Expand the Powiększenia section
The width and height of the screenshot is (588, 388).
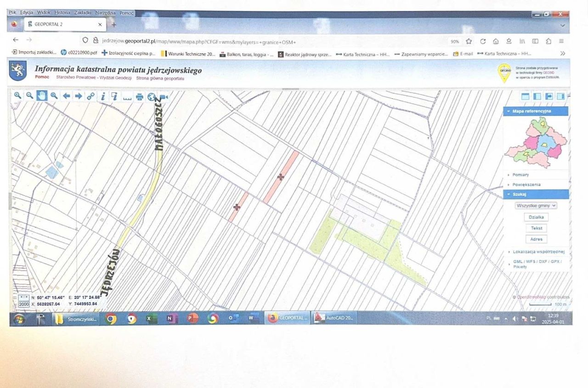click(526, 184)
